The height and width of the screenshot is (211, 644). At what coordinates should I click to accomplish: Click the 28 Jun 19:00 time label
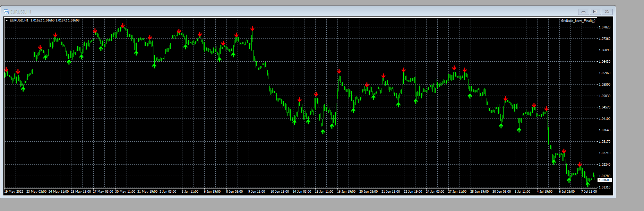(480, 192)
